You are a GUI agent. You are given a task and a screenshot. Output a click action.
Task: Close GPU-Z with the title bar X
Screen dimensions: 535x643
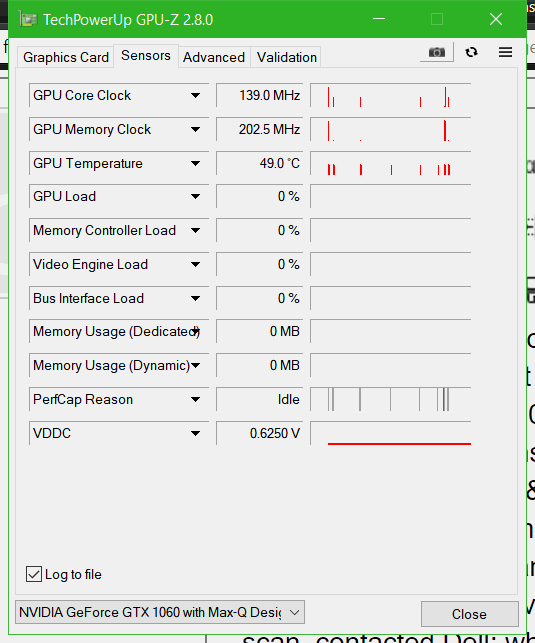496,19
